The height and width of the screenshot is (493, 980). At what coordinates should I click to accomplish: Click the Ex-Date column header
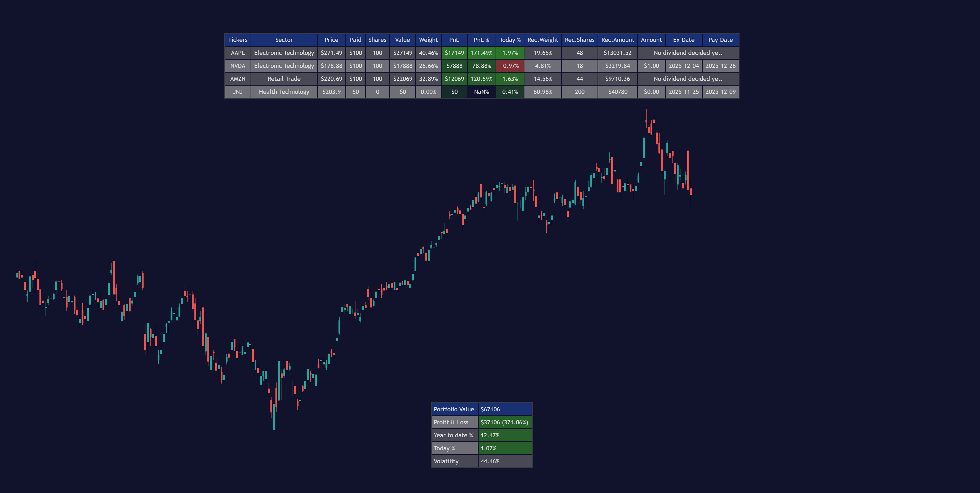point(683,40)
